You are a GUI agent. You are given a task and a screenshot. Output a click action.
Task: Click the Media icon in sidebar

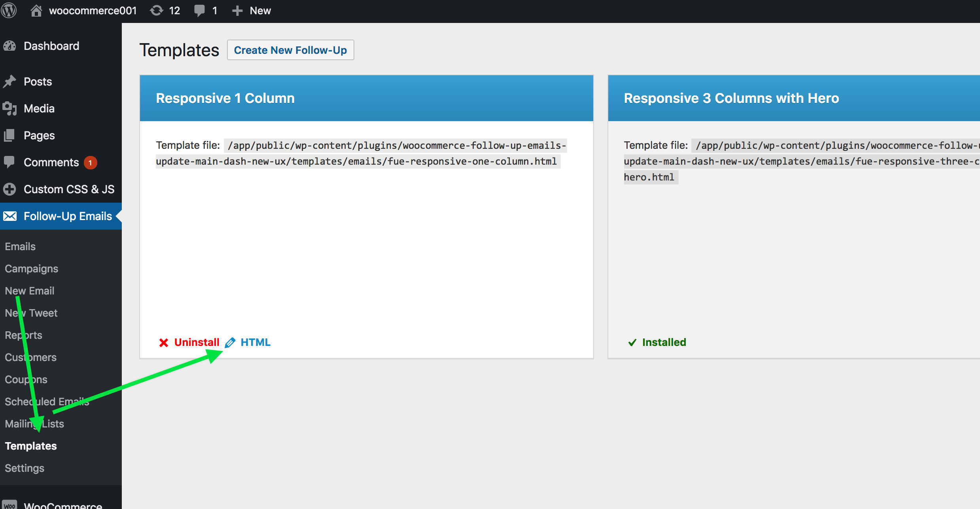[9, 108]
